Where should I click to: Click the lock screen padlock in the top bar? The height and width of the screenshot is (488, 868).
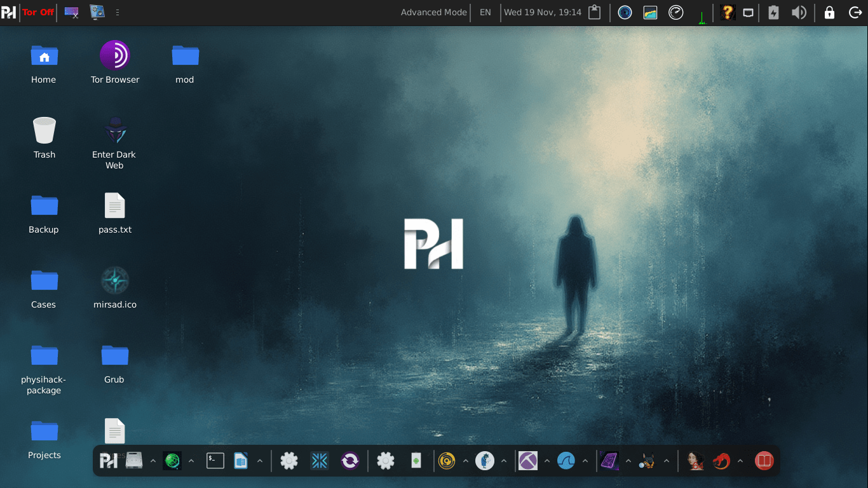[829, 12]
